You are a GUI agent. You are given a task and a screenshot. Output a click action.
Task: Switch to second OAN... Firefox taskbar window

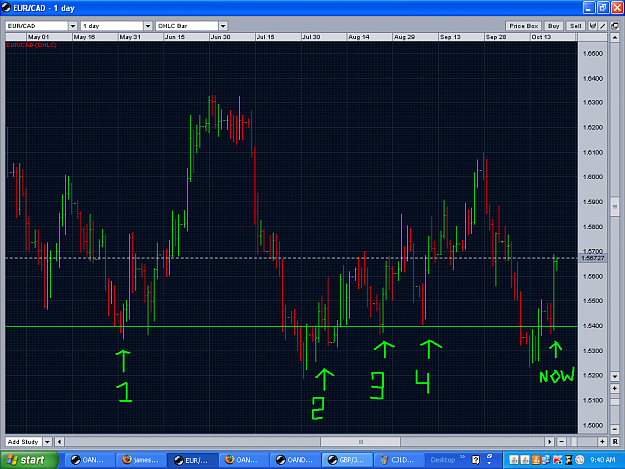244,460
